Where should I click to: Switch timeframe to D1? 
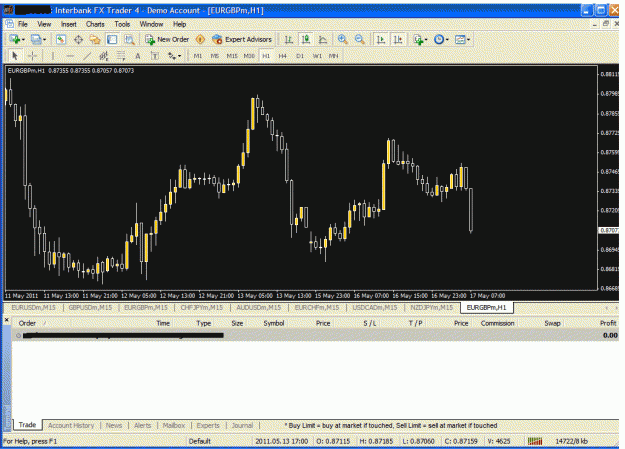[300, 56]
